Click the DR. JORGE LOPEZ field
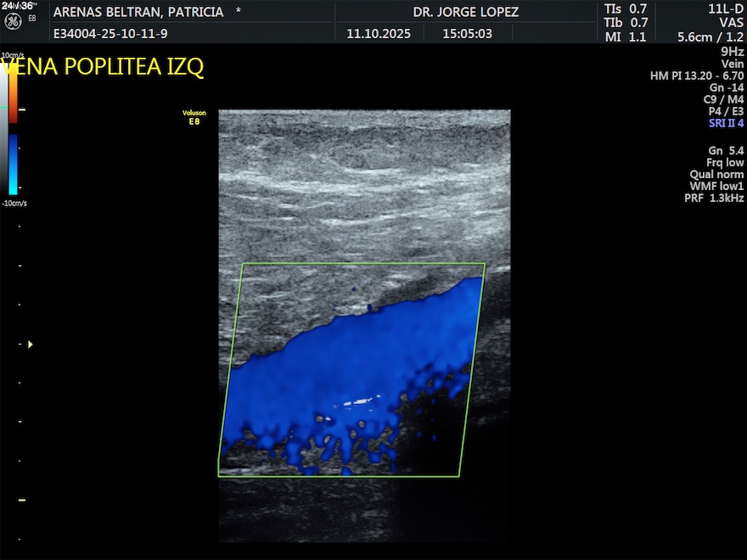Viewport: 747px width, 560px height. click(x=465, y=12)
